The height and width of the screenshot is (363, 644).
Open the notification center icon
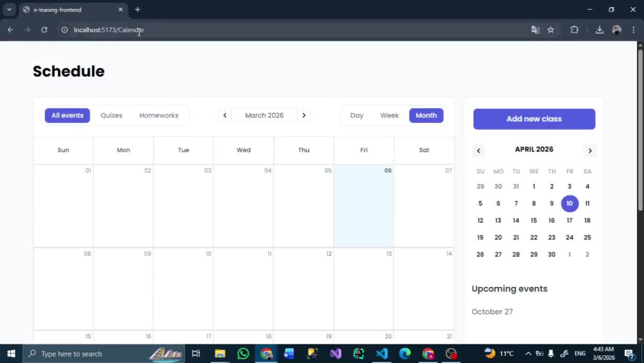[x=629, y=353]
